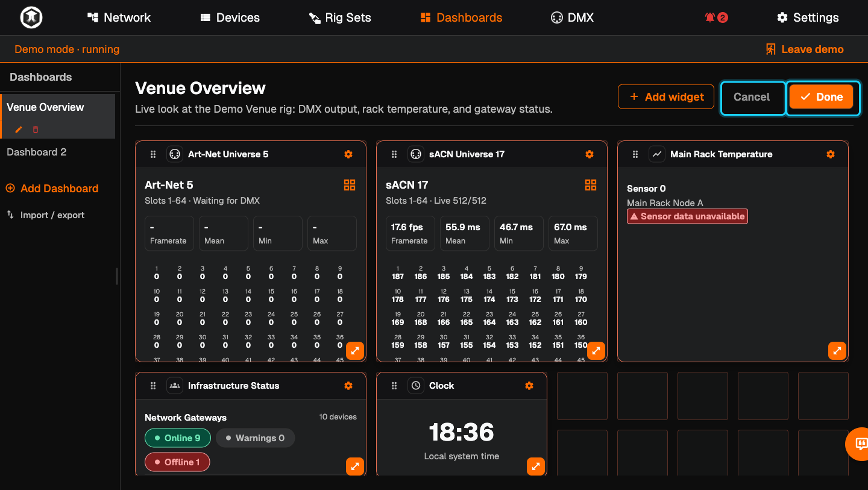This screenshot has height=490, width=868.
Task: Click sACN 67.0 ms Max stat
Action: [573, 233]
